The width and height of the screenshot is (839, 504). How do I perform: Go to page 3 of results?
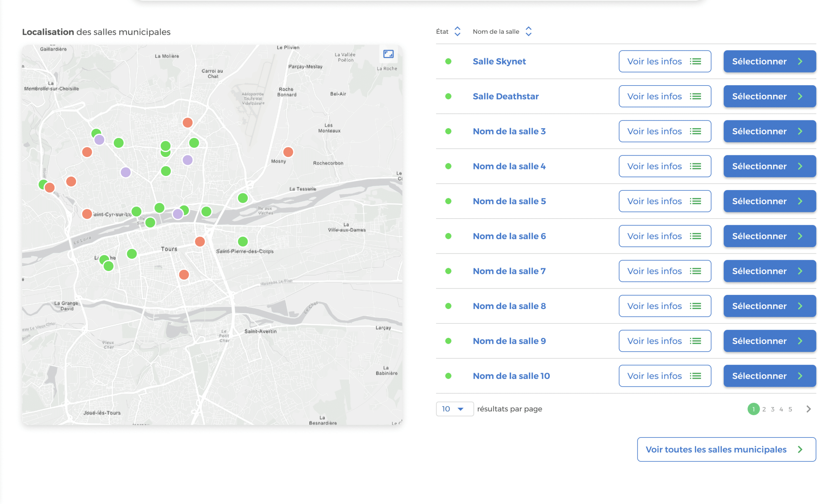tap(772, 409)
